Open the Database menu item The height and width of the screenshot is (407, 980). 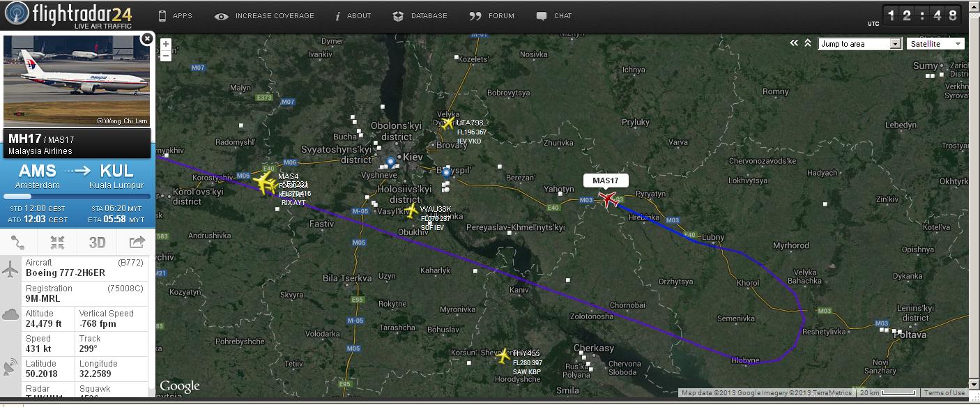pyautogui.click(x=420, y=16)
